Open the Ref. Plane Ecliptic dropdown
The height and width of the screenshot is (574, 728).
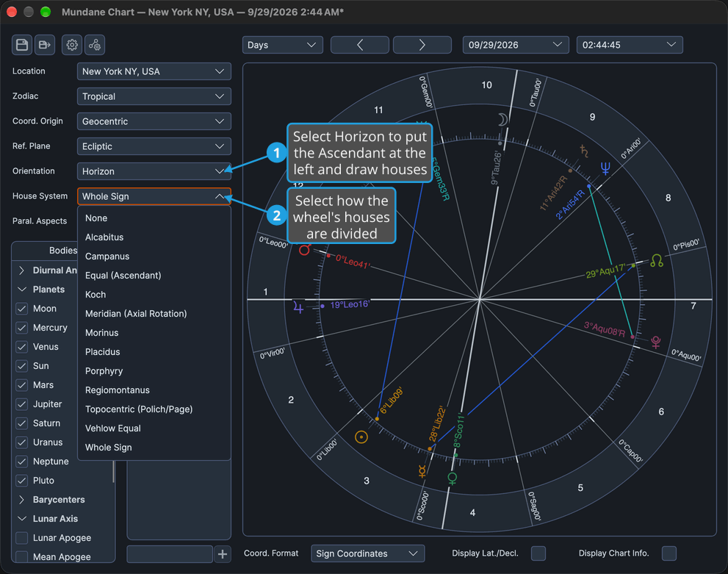coord(154,146)
